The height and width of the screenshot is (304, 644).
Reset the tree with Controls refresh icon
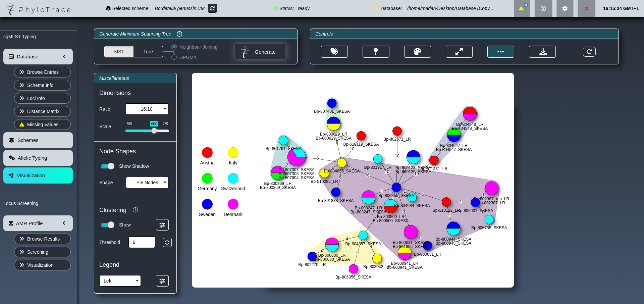click(589, 52)
